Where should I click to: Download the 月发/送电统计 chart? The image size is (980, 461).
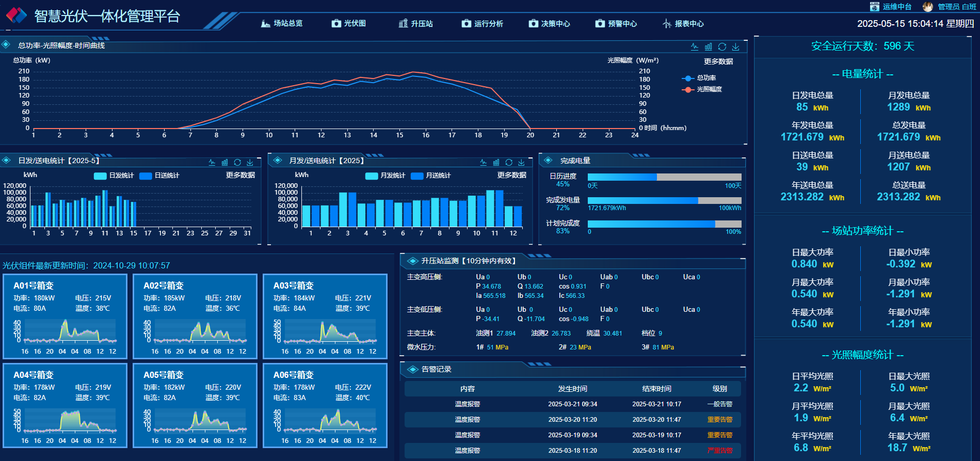pos(521,162)
